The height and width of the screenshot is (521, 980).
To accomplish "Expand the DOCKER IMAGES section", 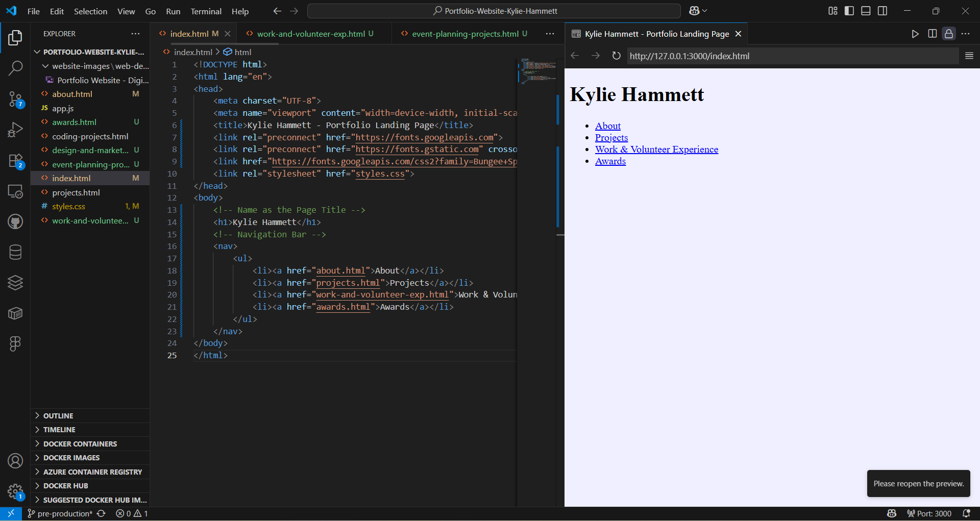I will (x=90, y=458).
